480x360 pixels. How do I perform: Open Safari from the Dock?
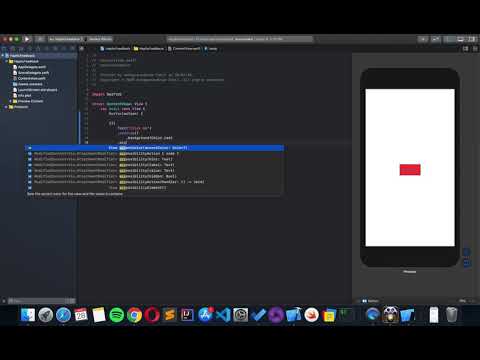[x=63, y=315]
